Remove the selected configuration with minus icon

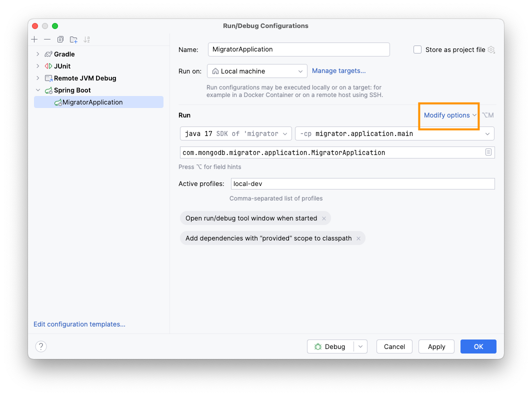click(x=47, y=39)
